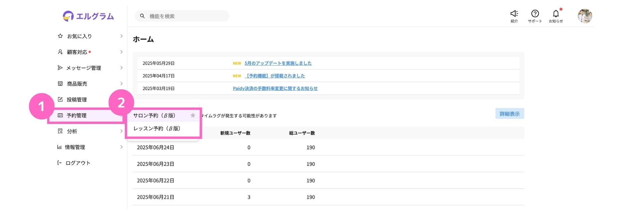This screenshot has height=215, width=644.
Task: Open the user profile avatar
Action: pyautogui.click(x=585, y=16)
